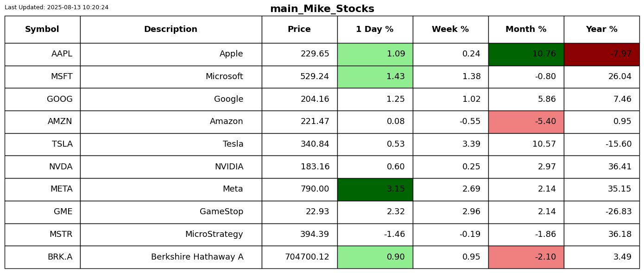Click Google's price cell 204.16

[x=299, y=99]
